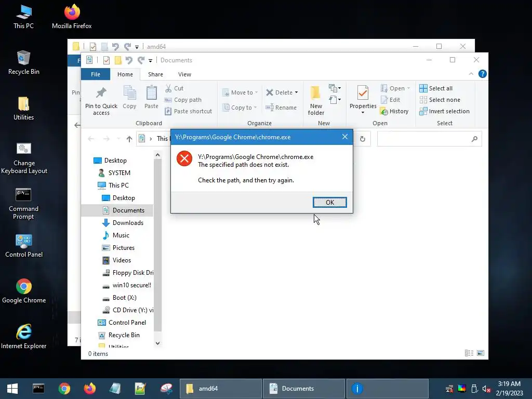Screen dimensions: 532x399
Task: Select Floppy Disk Drive in navigation pane
Action: pos(128,273)
